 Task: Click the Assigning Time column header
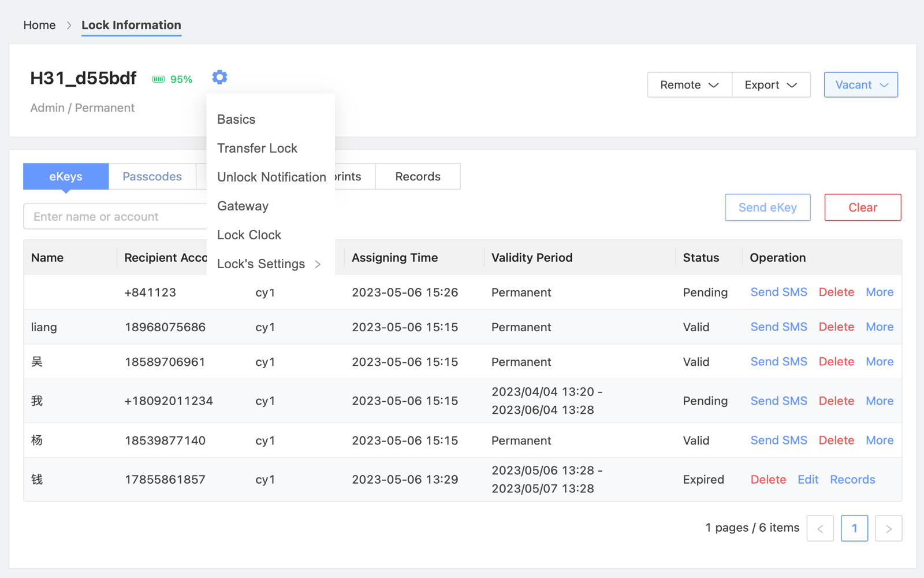[395, 258]
